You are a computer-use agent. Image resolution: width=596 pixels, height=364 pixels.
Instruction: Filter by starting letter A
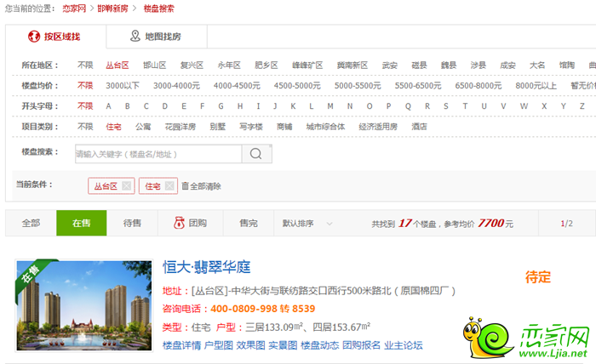108,106
